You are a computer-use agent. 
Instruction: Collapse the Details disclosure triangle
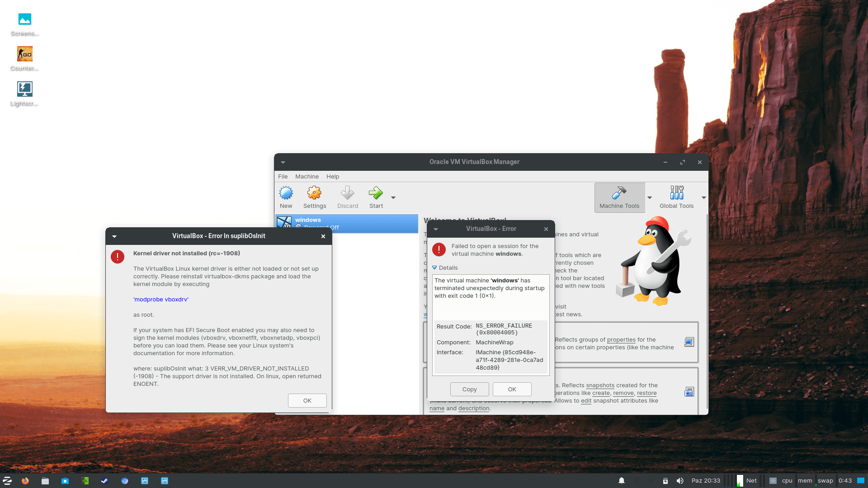coord(434,268)
